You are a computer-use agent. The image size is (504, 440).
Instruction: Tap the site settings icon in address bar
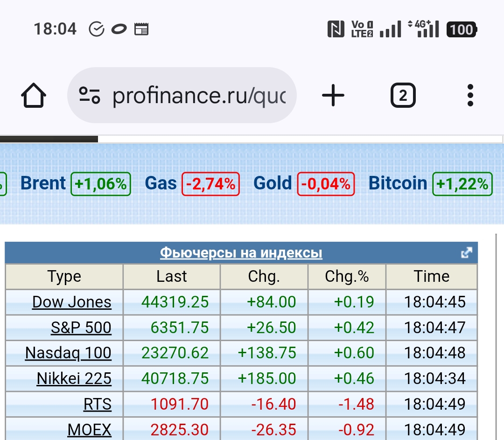pyautogui.click(x=89, y=95)
